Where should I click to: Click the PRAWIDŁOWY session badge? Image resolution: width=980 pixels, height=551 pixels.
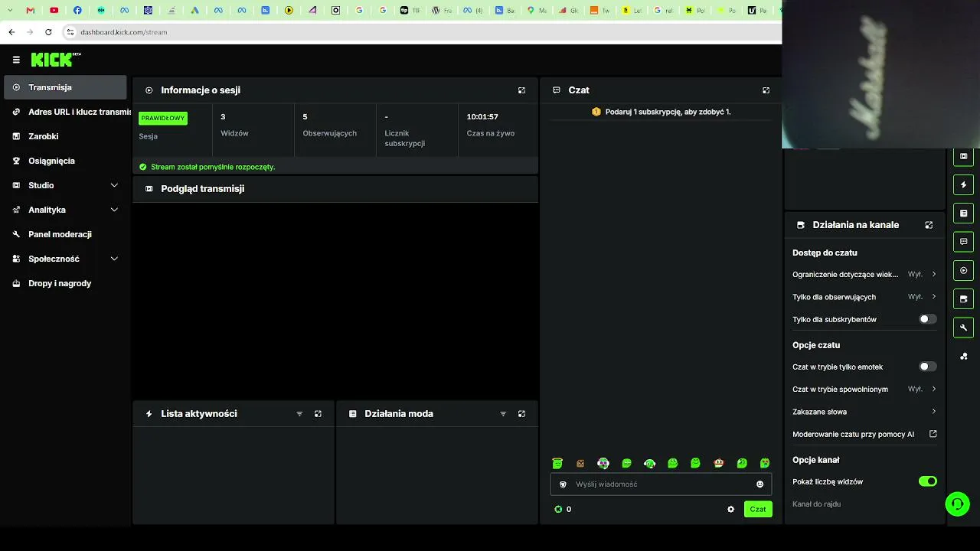[163, 119]
